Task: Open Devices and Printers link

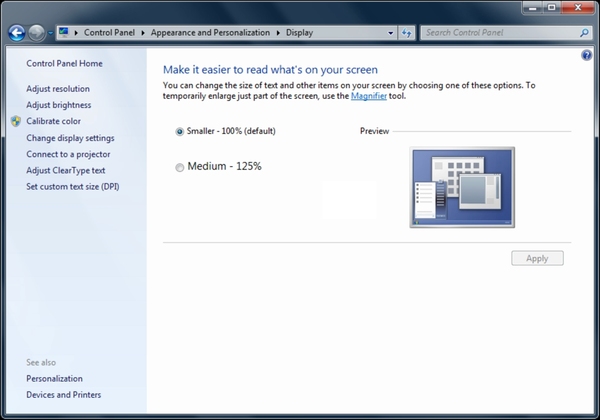Action: tap(64, 394)
